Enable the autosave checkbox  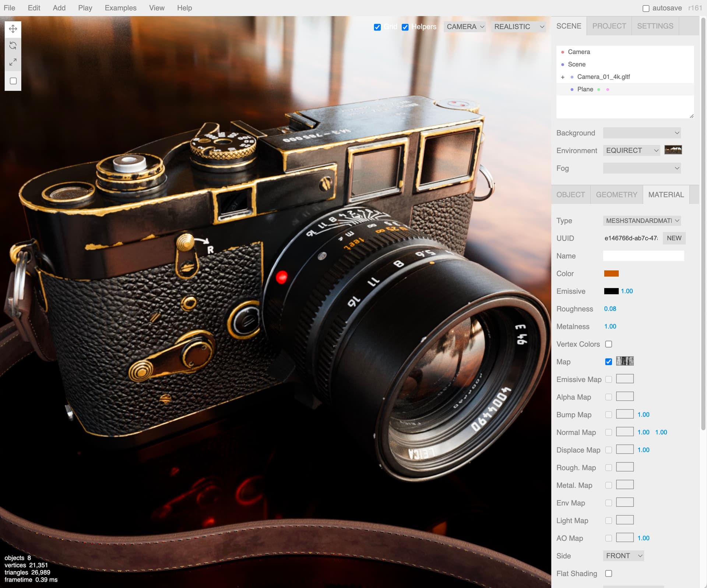coord(646,8)
